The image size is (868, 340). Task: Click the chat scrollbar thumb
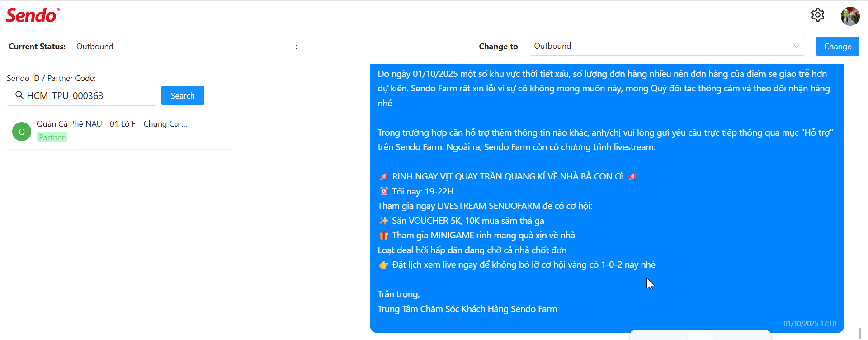tap(860, 334)
